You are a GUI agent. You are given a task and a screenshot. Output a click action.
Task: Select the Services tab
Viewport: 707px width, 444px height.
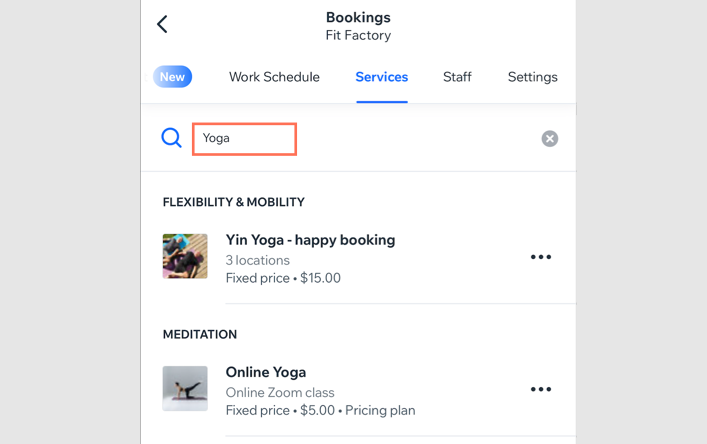click(x=382, y=77)
